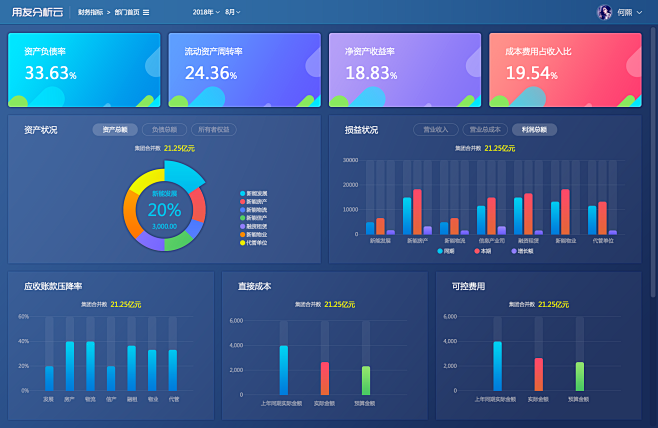Click 21.25亿元 in the 直接成本 panel

tap(340, 304)
